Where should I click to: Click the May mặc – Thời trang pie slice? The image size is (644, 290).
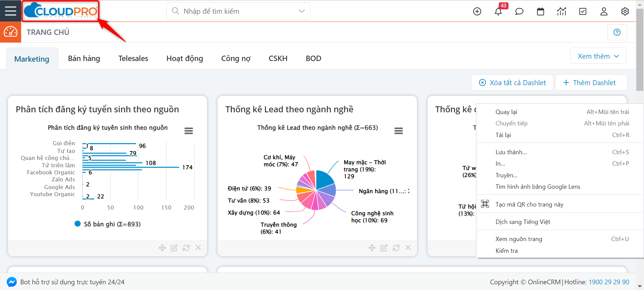point(324,180)
